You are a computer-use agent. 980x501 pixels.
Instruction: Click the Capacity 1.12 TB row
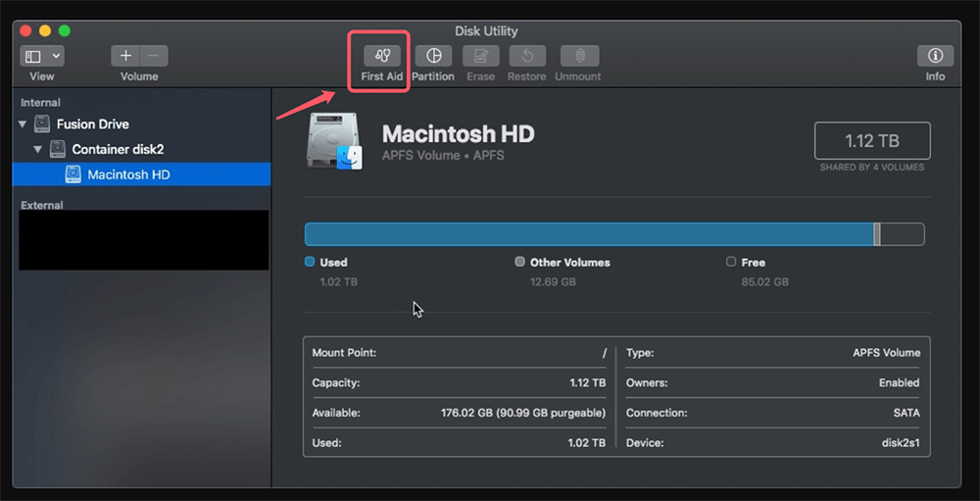pos(460,382)
